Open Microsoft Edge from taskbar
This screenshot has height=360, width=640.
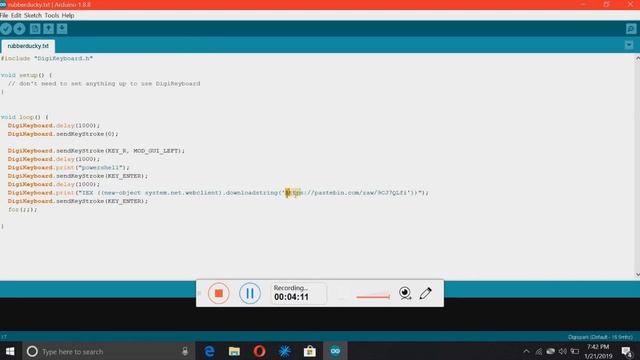point(209,351)
